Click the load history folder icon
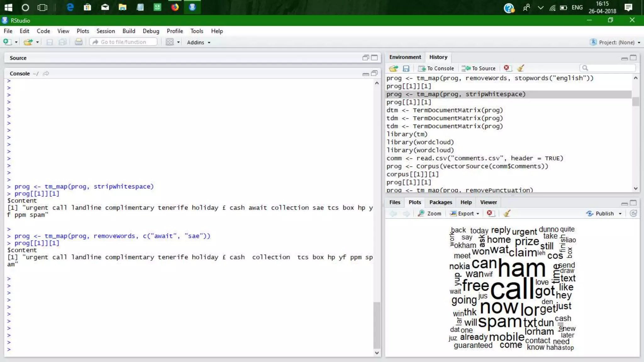Viewport: 644px width, 362px height. coord(393,68)
